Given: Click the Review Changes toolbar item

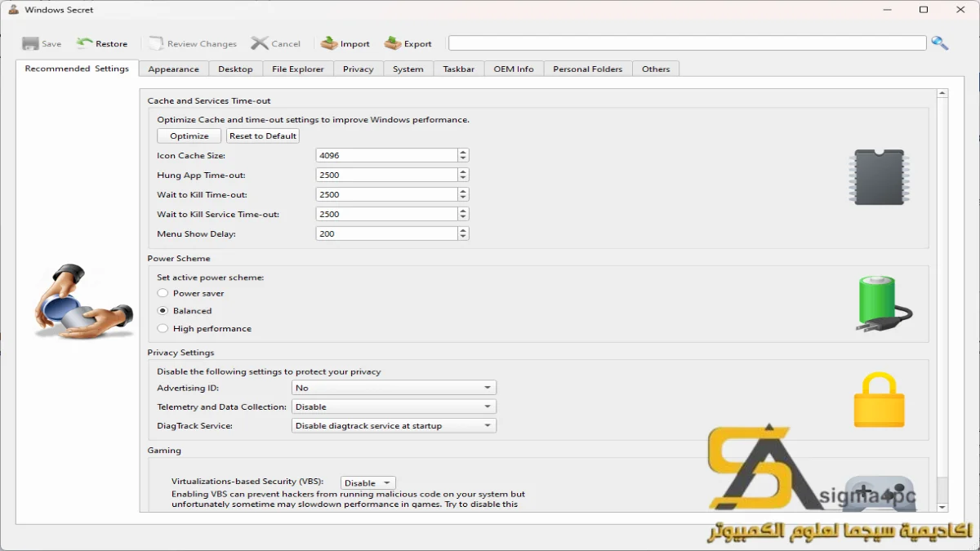Looking at the screenshot, I should (193, 44).
